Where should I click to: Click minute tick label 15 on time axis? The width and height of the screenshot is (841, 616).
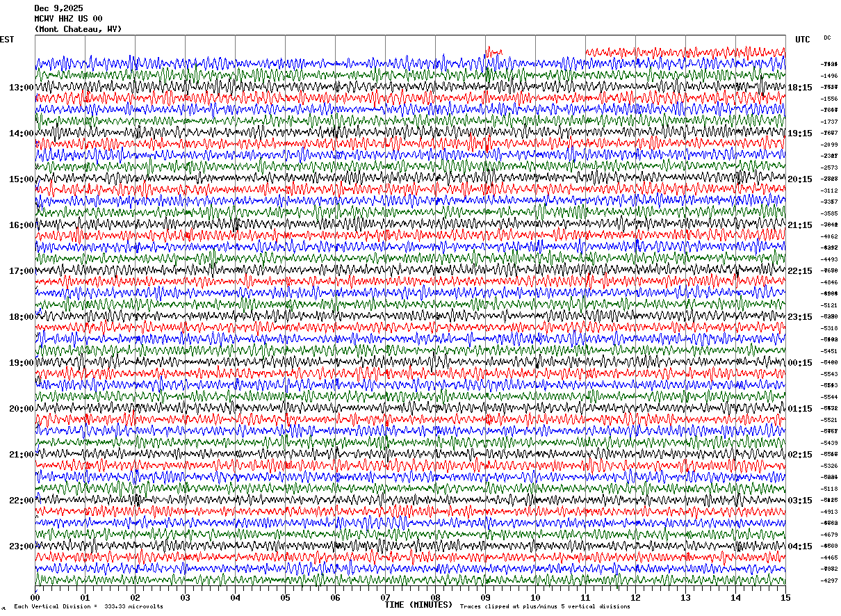(x=785, y=597)
